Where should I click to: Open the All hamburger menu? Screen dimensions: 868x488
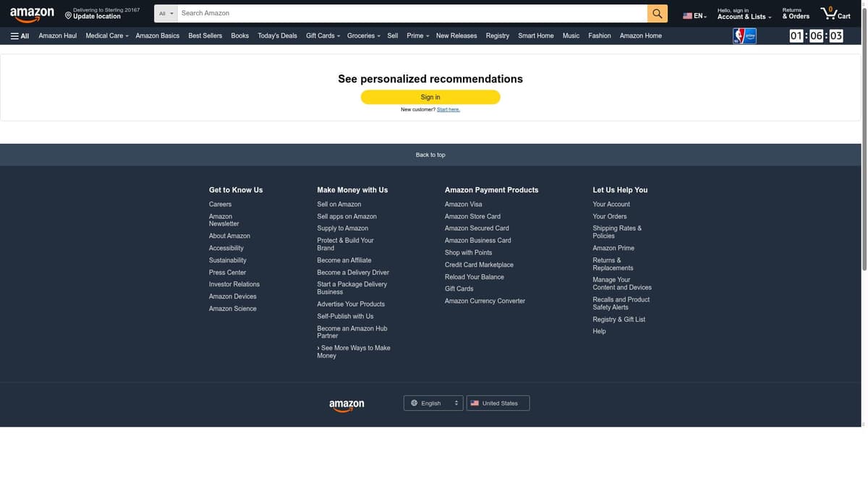(20, 35)
